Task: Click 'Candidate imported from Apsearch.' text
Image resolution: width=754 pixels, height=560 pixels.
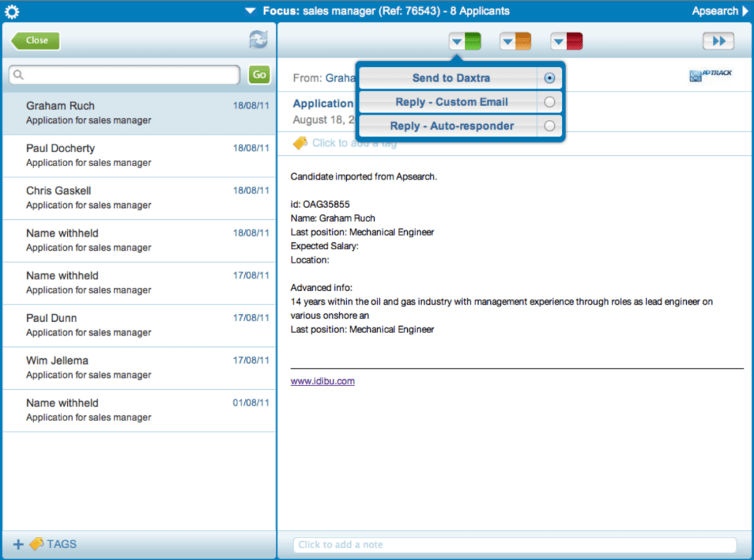Action: 364,177
